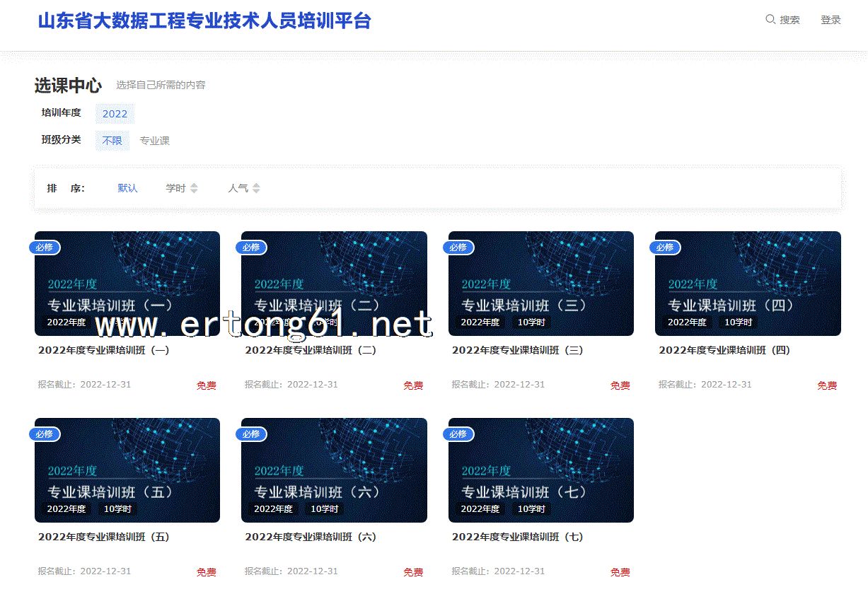Open title link 2022年度专业课培训班（六）
Viewport: 868px width, 599px height.
pos(311,537)
